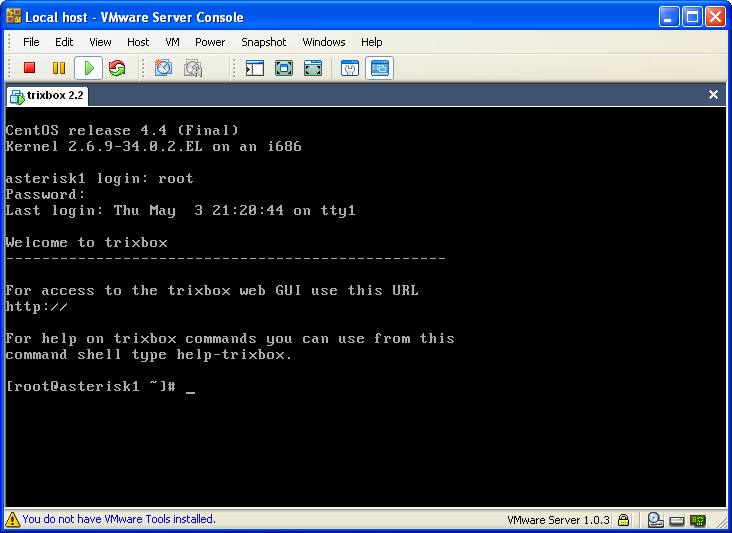Click the VMware Server 1.0.3 status text
The width and height of the screenshot is (732, 533).
558,519
